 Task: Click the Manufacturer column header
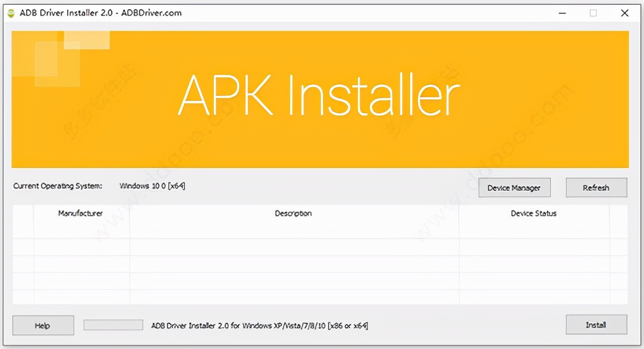(81, 213)
